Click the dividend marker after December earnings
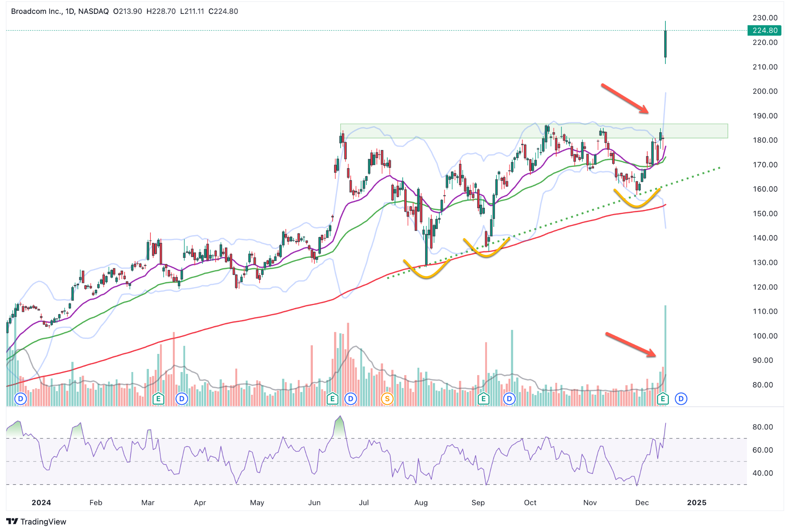The height and width of the screenshot is (532, 790). [681, 399]
